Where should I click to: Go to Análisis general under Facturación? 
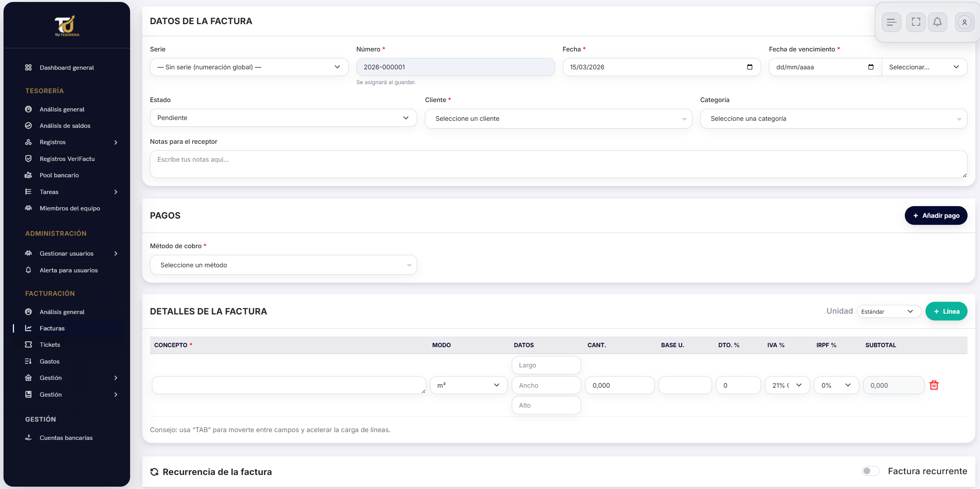tap(62, 312)
